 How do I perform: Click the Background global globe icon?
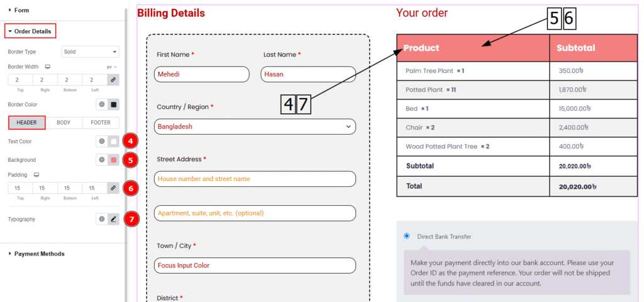click(x=102, y=160)
